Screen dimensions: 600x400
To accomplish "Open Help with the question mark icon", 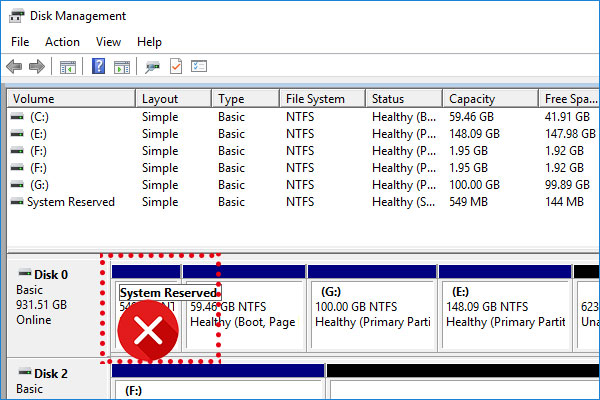I will pyautogui.click(x=98, y=66).
